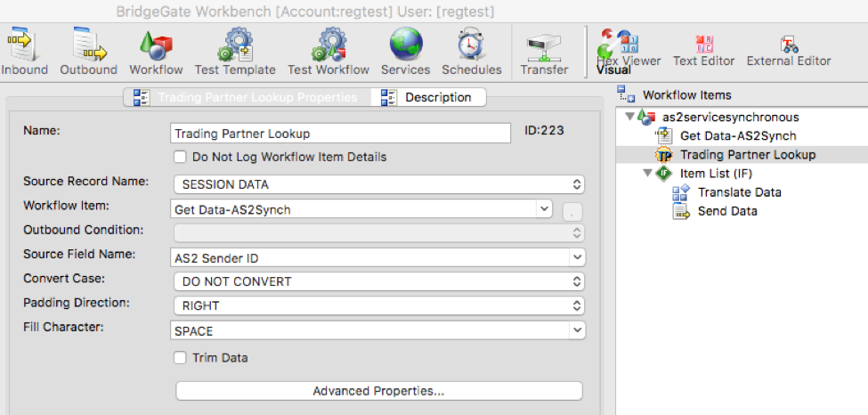Image resolution: width=868 pixels, height=415 pixels.
Task: Click the Get Data-AS2Synch item icon
Action: [662, 135]
